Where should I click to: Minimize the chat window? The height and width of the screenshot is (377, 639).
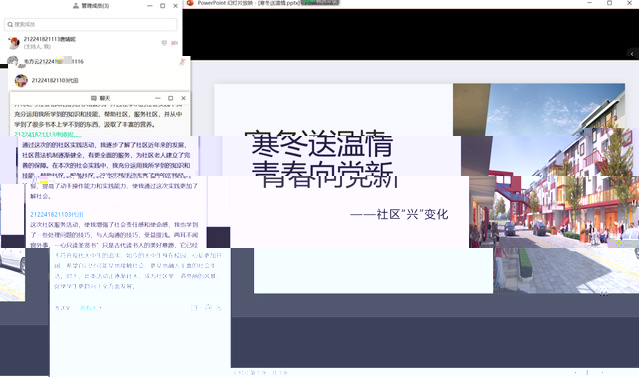[158, 98]
